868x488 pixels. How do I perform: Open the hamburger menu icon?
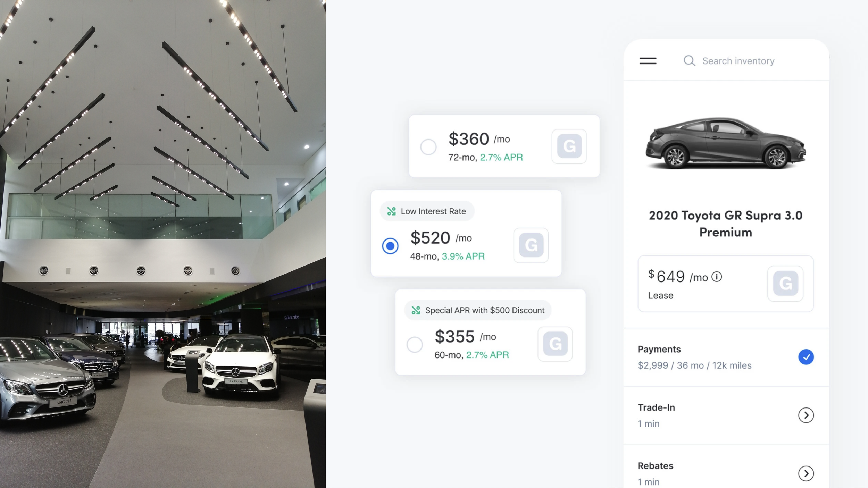(x=648, y=61)
